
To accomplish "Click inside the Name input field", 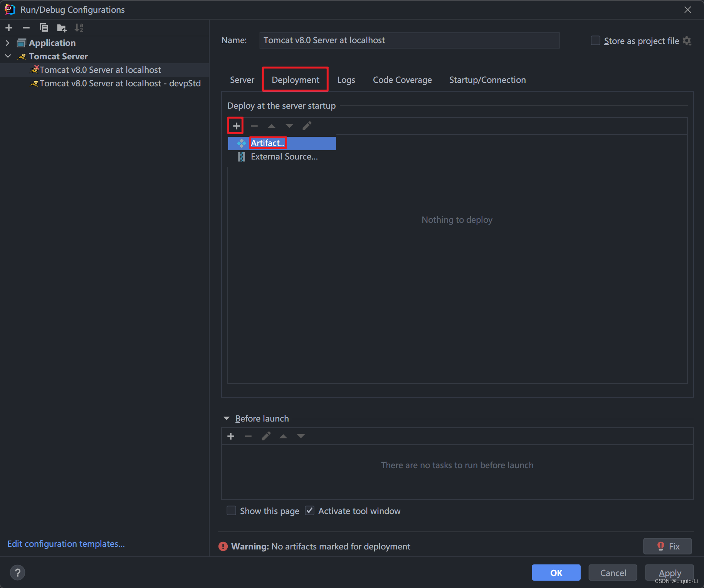I will click(x=409, y=40).
